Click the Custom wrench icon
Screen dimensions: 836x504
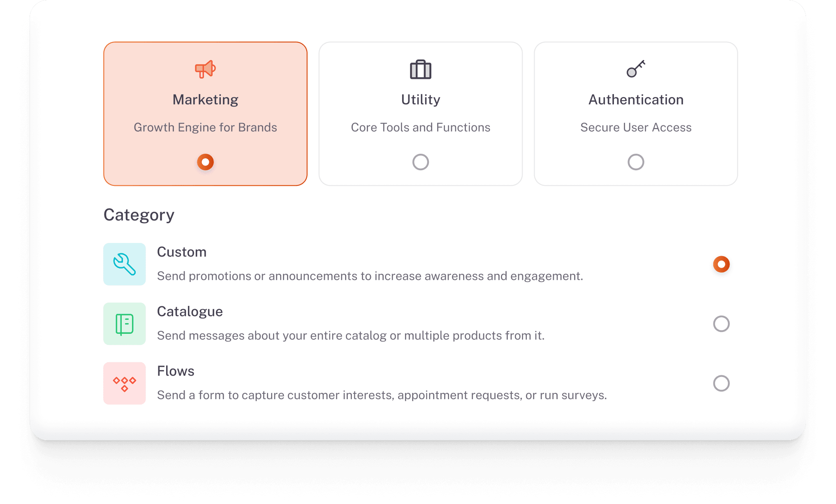point(124,264)
